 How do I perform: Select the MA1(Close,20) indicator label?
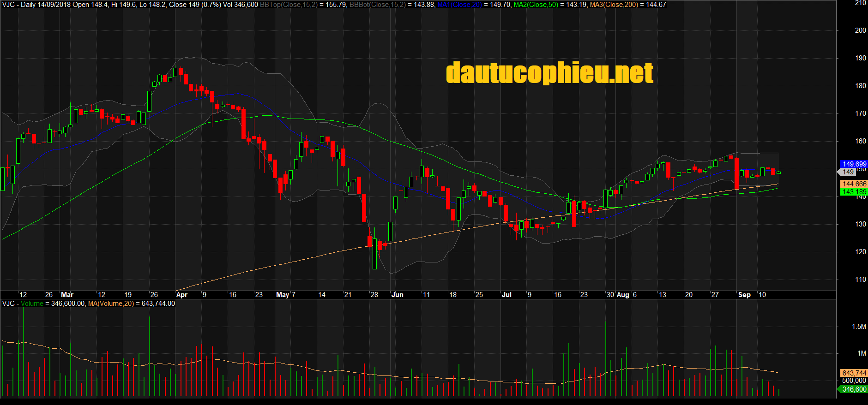459,5
